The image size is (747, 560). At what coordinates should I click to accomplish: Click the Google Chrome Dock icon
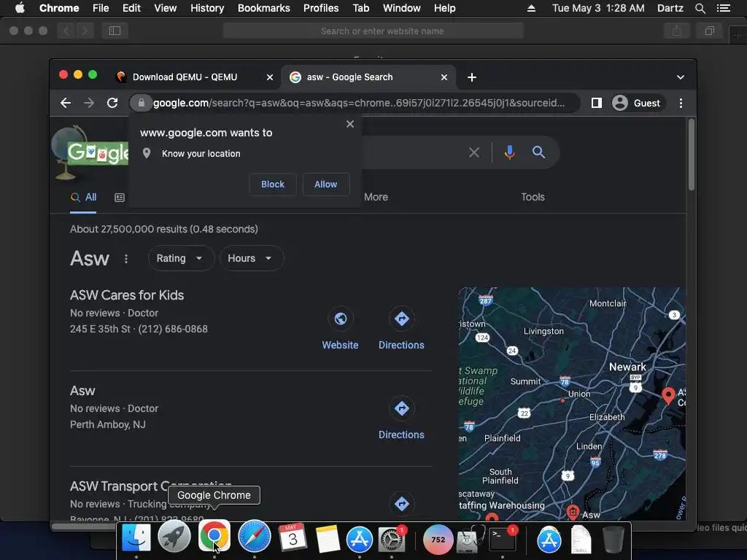pos(214,537)
